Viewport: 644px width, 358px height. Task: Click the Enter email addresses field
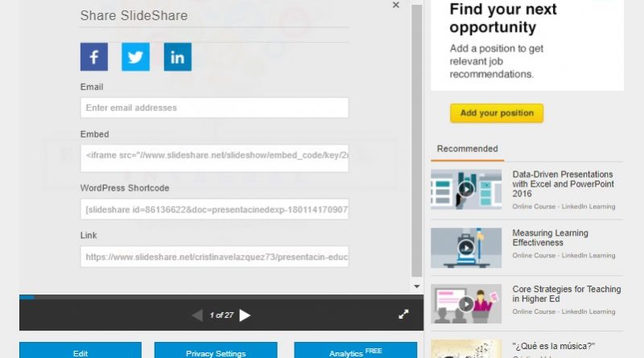click(x=214, y=108)
